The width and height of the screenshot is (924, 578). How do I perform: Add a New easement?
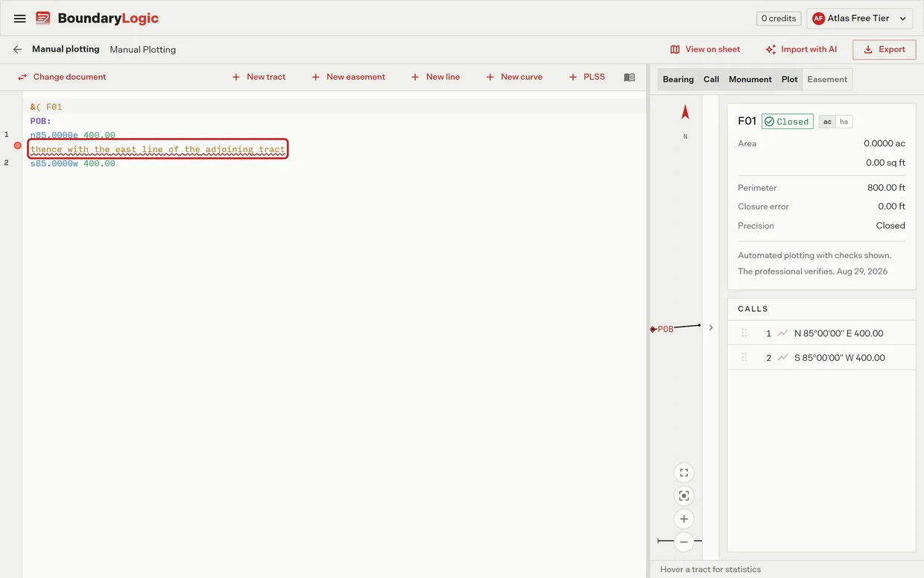click(x=348, y=77)
